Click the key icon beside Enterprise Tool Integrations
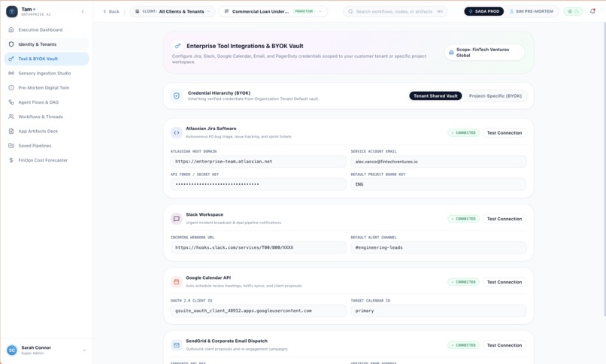This screenshot has width=606, height=364. (177, 46)
